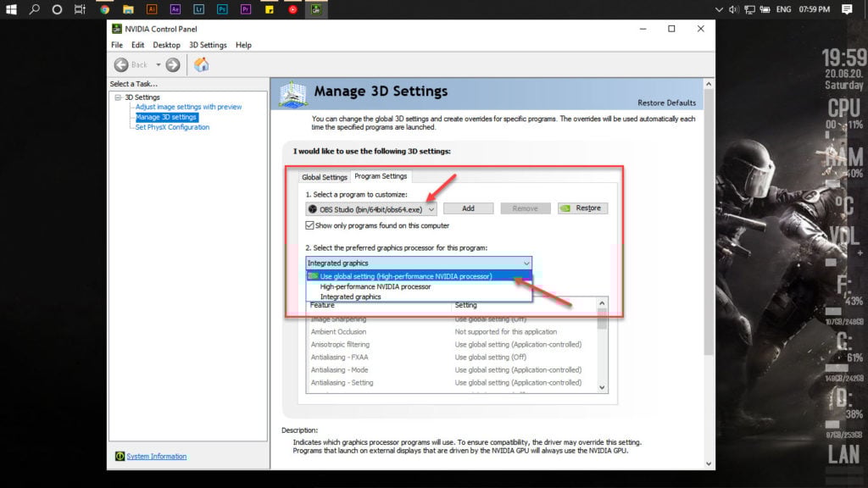Open Google Chrome from the taskbar
868x488 pixels.
coord(104,9)
